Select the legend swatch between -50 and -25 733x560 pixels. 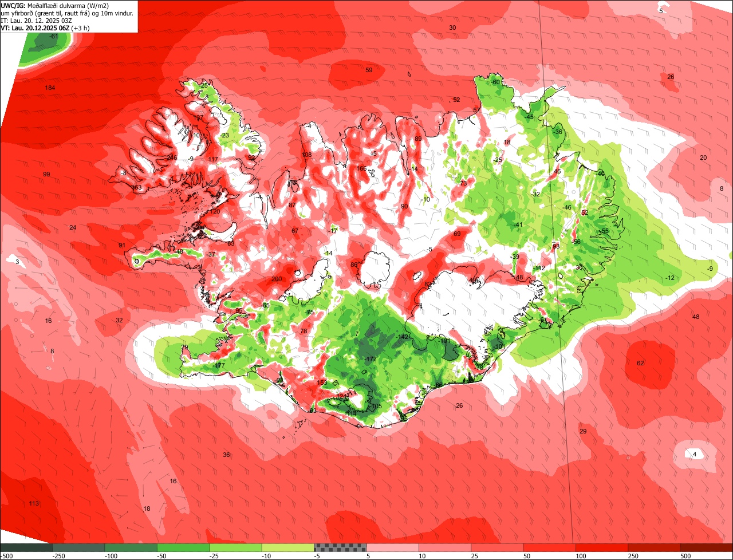(183, 547)
